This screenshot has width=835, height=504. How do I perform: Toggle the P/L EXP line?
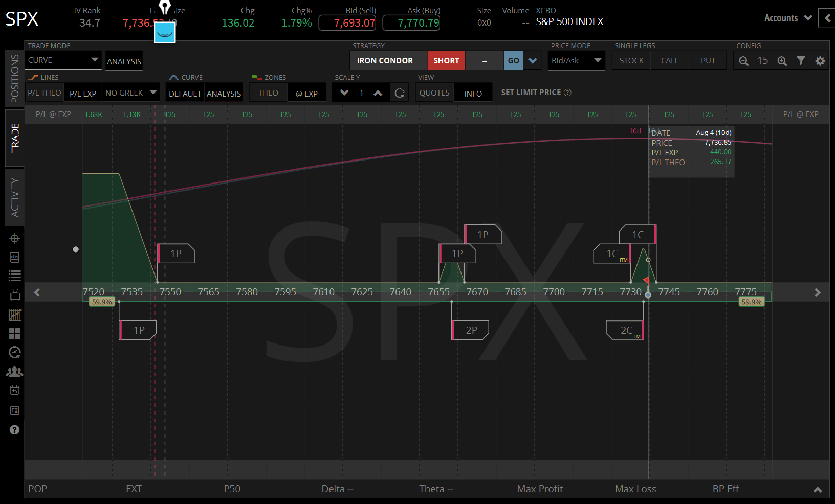(x=83, y=93)
